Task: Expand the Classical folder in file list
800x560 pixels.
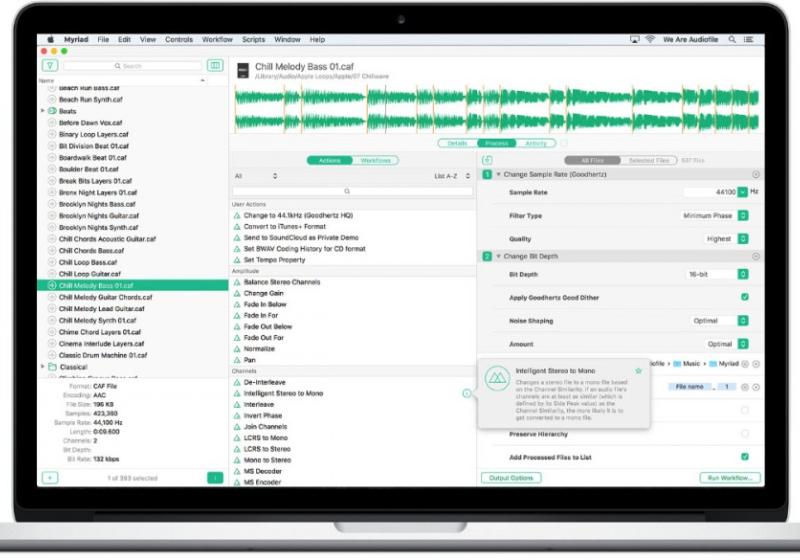Action: [42, 367]
